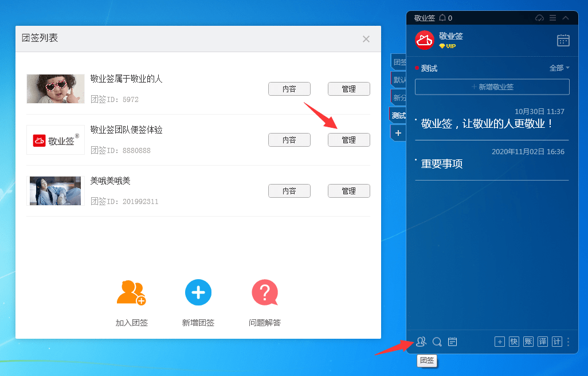Click 团签ID: 201992311 text
This screenshot has height=376, width=588.
coord(124,201)
